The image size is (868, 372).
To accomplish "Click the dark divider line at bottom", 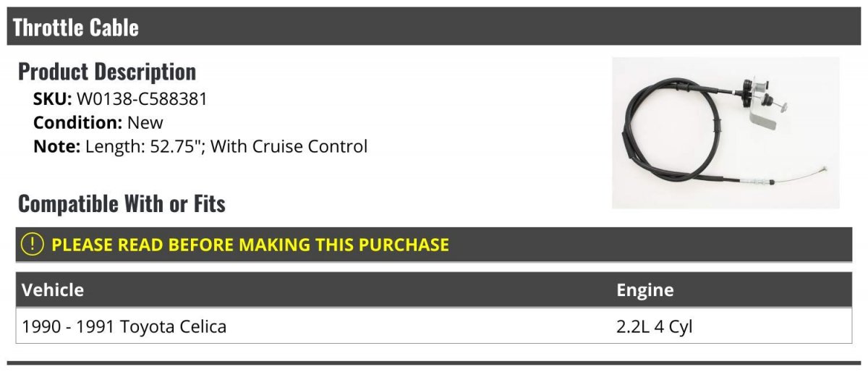I will 434,363.
